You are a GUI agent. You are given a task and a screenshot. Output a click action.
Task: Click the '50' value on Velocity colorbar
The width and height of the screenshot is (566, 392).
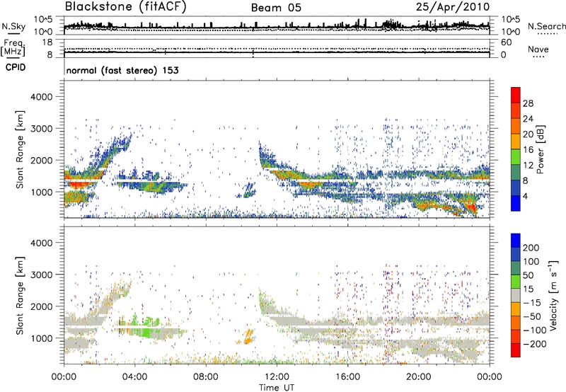tap(528, 275)
